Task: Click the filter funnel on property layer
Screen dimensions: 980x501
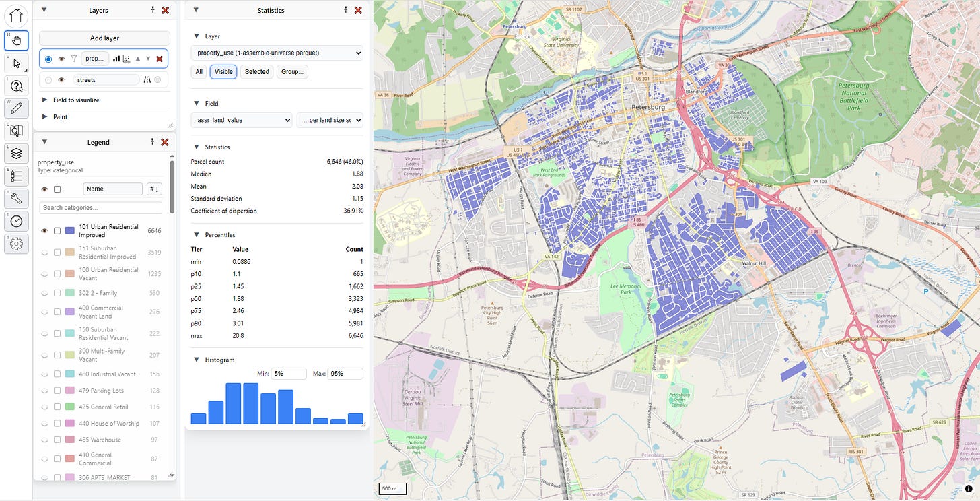Action: click(x=74, y=59)
